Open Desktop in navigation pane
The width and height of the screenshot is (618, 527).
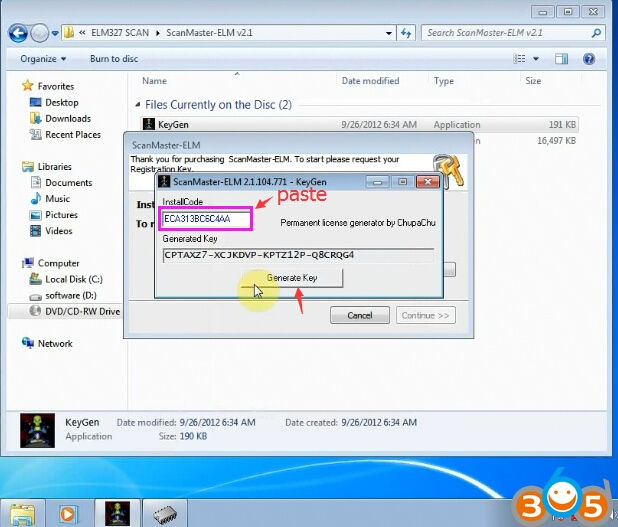[x=62, y=102]
